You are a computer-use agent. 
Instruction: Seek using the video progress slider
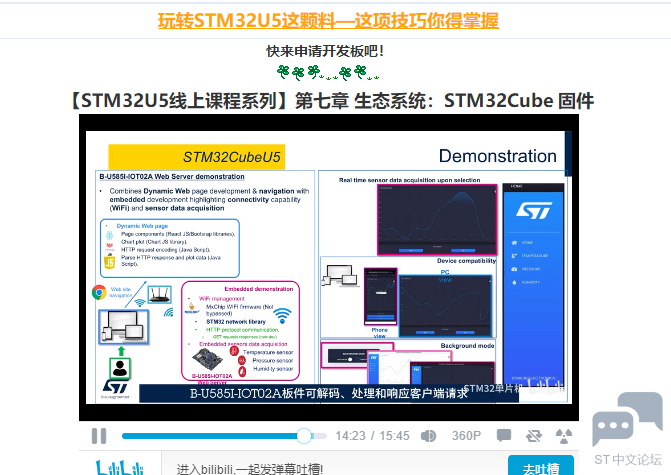pyautogui.click(x=224, y=436)
